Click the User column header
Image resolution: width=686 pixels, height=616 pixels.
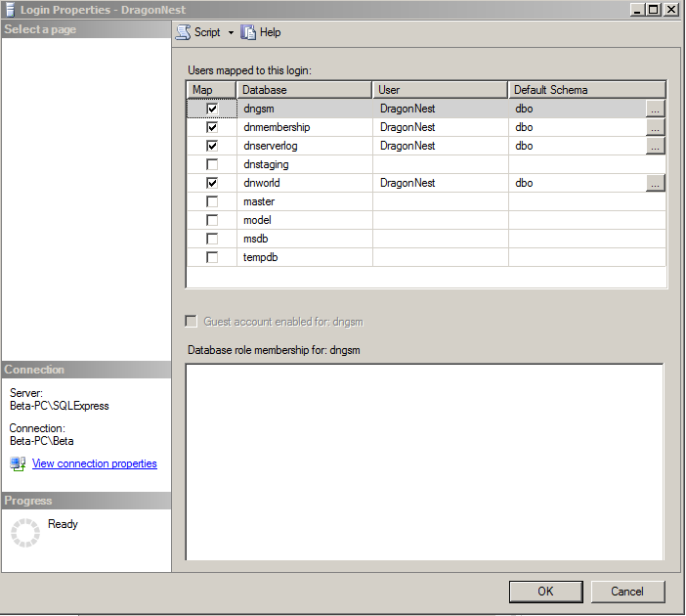coord(440,90)
